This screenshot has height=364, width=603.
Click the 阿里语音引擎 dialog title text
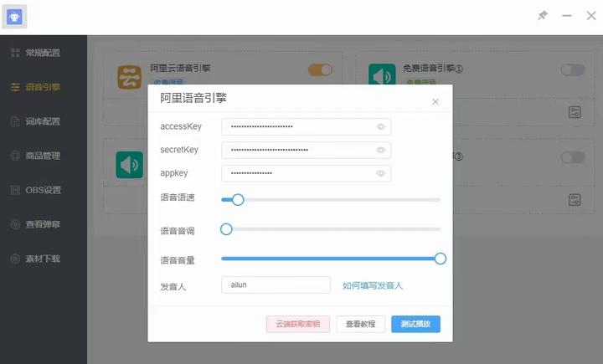193,98
